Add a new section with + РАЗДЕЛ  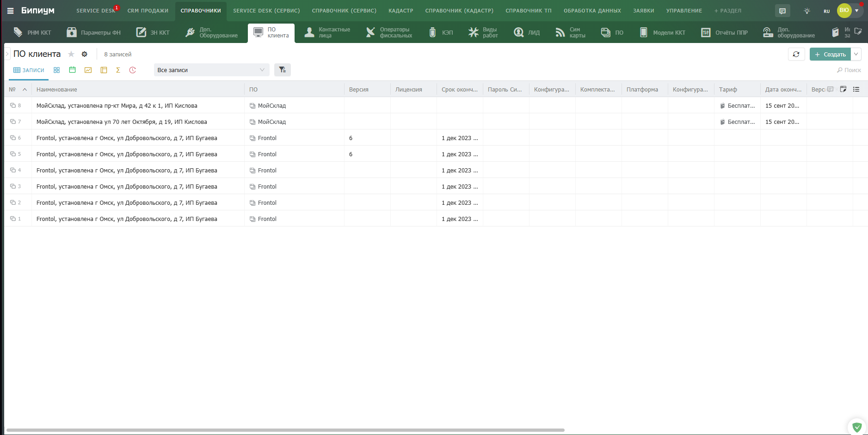pos(727,11)
